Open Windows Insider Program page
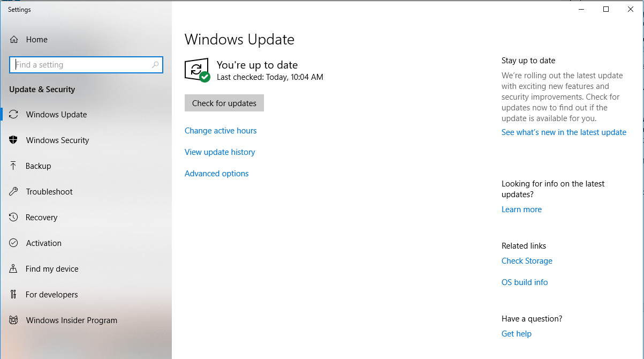 click(86, 320)
